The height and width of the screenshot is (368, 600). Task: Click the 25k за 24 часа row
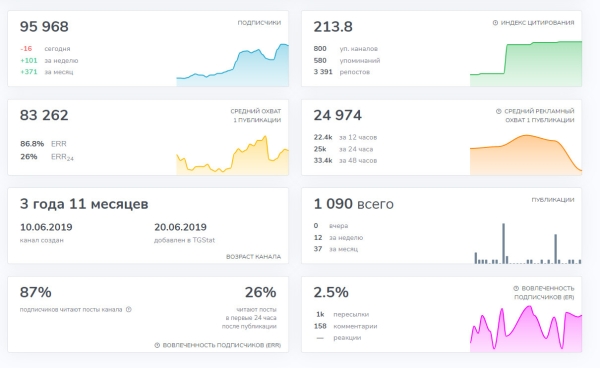pos(343,149)
